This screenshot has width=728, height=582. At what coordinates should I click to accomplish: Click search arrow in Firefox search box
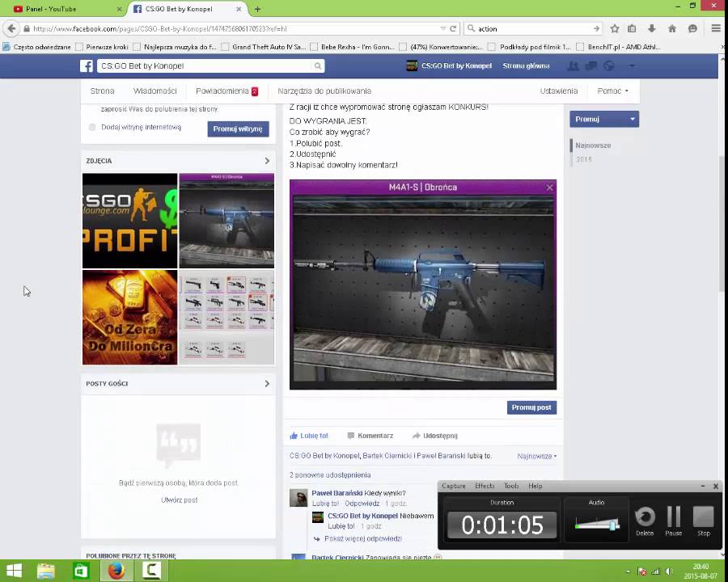596,29
